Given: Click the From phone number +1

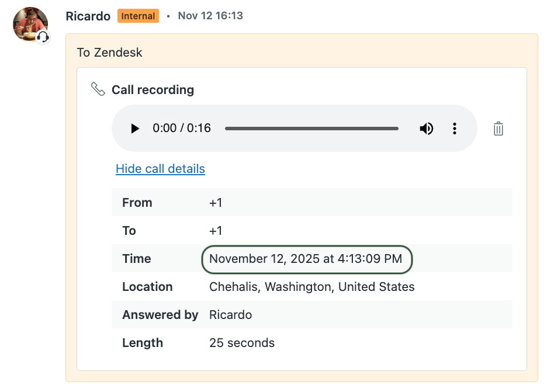Looking at the screenshot, I should point(216,203).
